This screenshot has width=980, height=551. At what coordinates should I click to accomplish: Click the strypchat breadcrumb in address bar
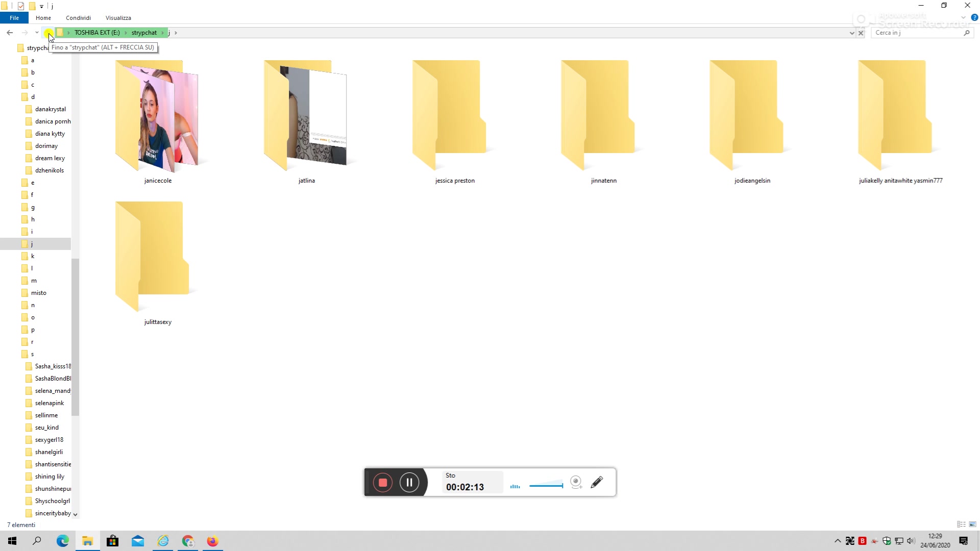coord(144,33)
